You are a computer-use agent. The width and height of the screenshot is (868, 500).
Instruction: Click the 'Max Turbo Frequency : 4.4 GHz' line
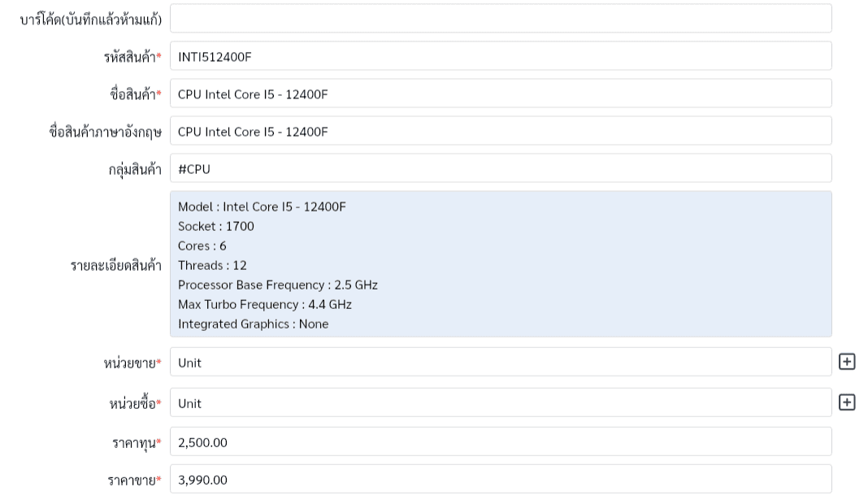pyautogui.click(x=265, y=305)
